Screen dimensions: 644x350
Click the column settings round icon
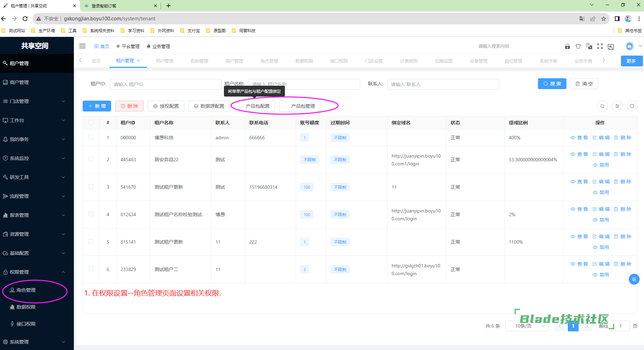617,106
